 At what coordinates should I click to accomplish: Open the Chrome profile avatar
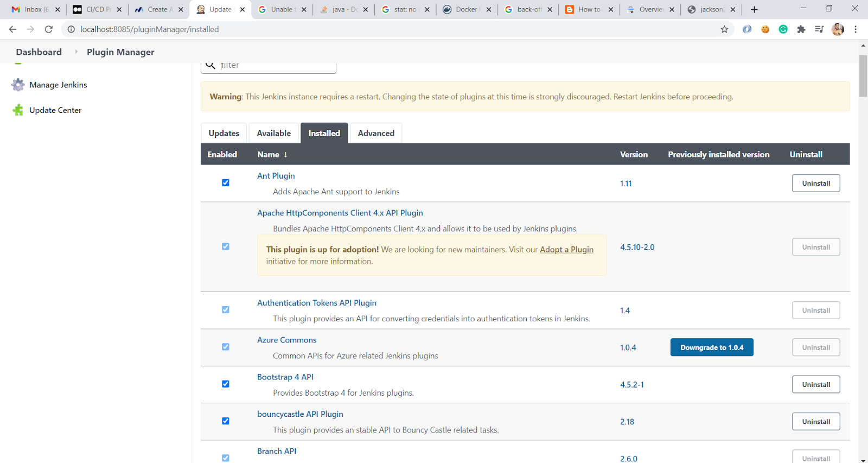838,29
